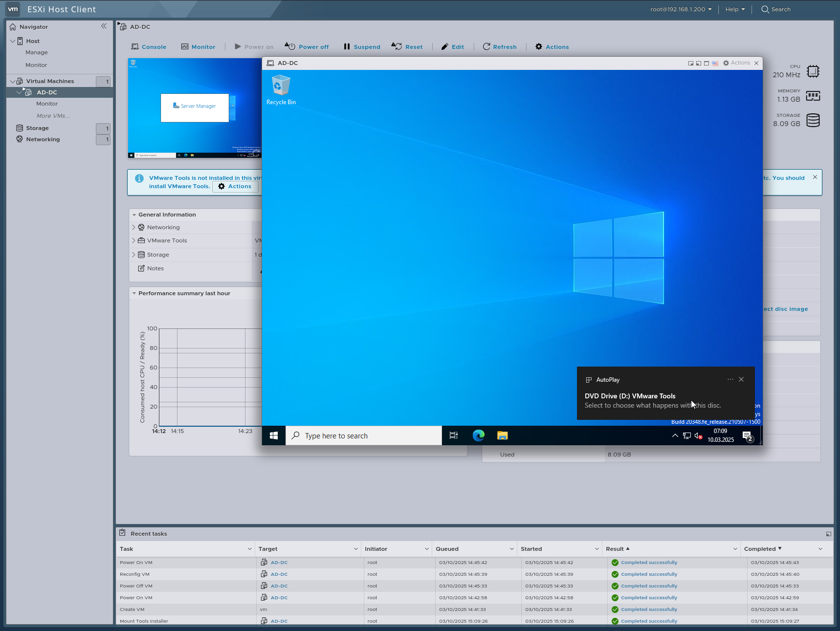Collapse the Performance summary last hour section
Screen dimensions: 840x631
[x=134, y=293]
